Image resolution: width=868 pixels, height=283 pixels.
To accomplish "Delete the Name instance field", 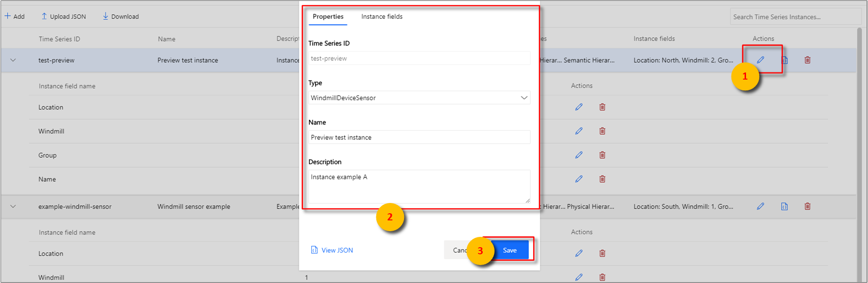I will point(602,179).
